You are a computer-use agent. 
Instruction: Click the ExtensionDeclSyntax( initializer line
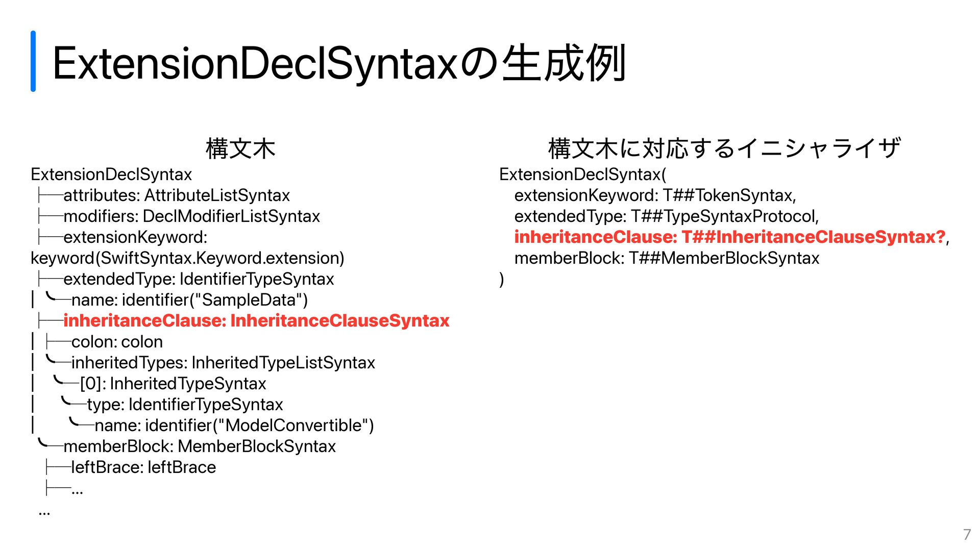(x=582, y=174)
